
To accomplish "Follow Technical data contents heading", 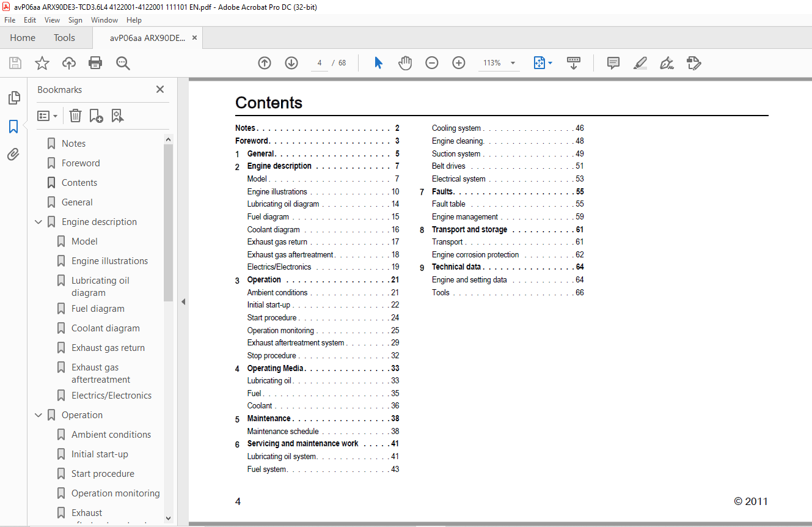I will coord(456,267).
